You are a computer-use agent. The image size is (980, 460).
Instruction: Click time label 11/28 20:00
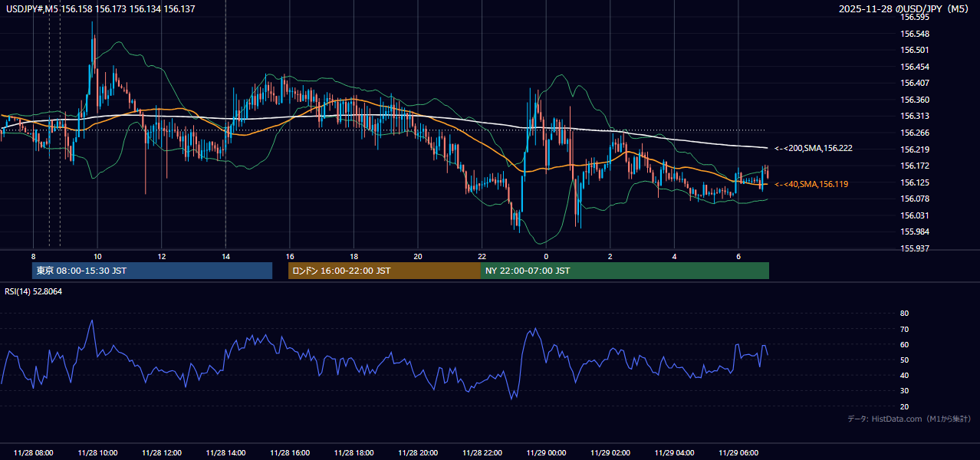pos(418,452)
